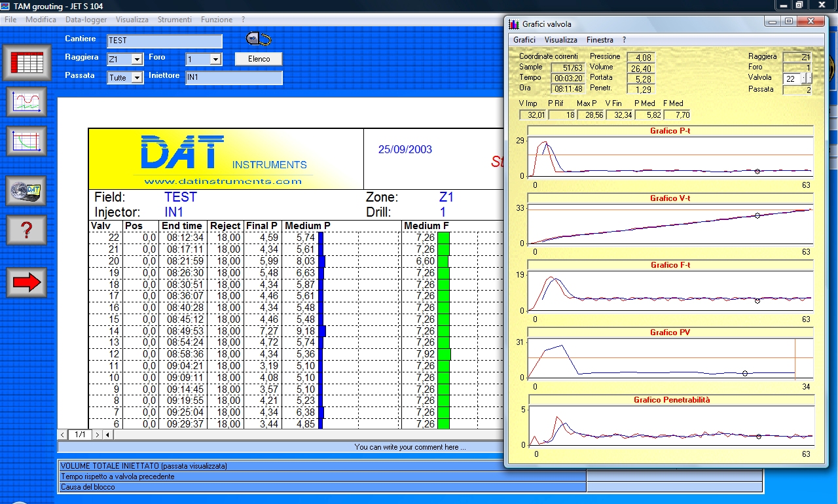Open the curve graphs view
The image size is (838, 504).
pos(27,102)
